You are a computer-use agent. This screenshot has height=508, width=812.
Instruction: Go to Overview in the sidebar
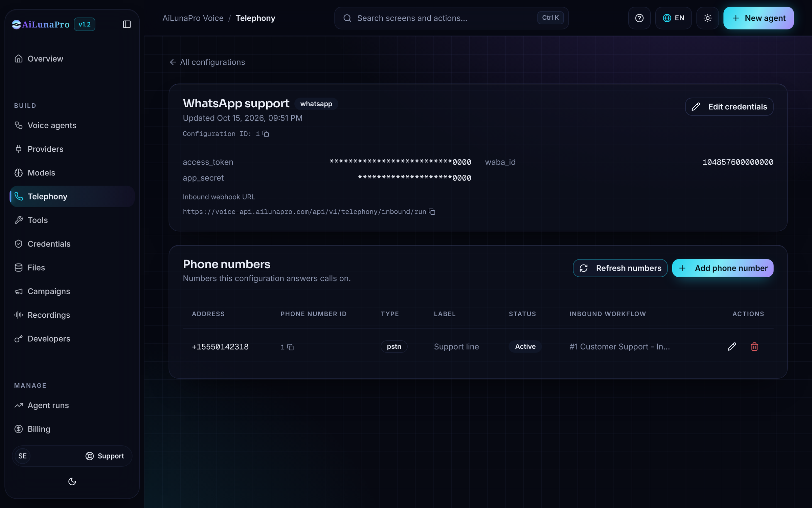coord(72,59)
